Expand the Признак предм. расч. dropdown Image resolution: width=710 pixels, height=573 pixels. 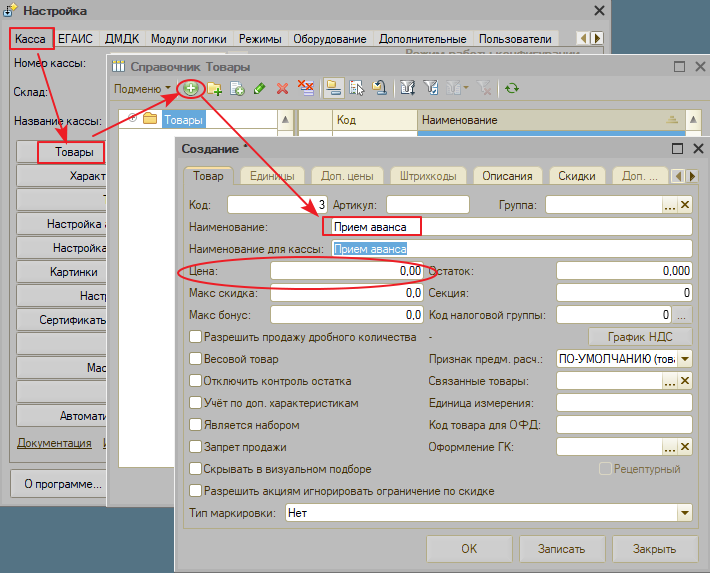click(x=685, y=359)
